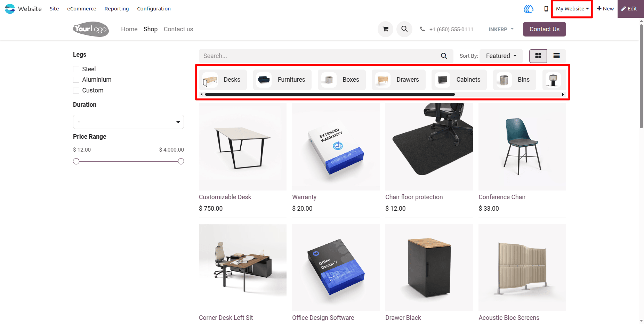Select the Cabinets category
Screen dimensions: 644x324
point(459,80)
